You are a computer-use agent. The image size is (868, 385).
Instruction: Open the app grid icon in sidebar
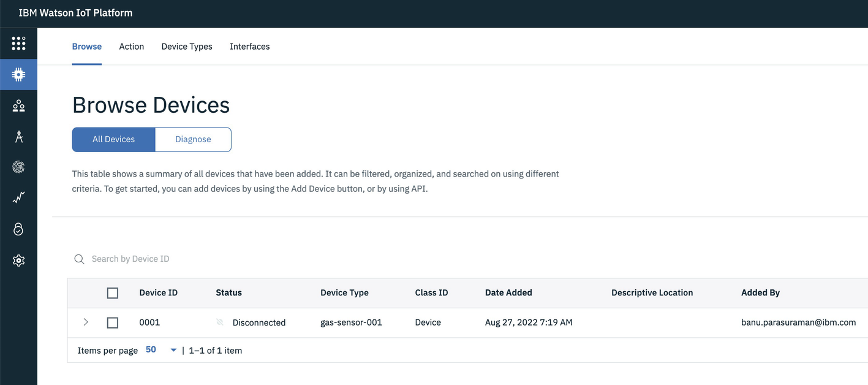pyautogui.click(x=18, y=44)
